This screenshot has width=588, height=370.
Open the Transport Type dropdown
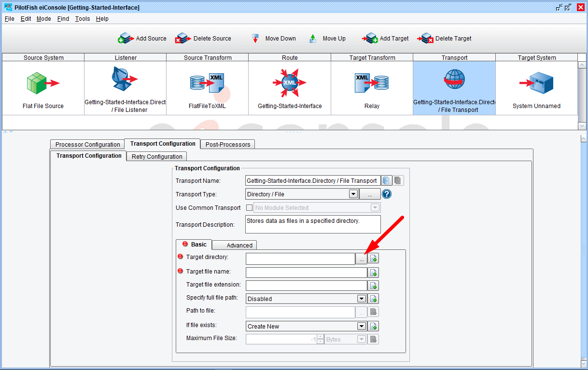(353, 194)
